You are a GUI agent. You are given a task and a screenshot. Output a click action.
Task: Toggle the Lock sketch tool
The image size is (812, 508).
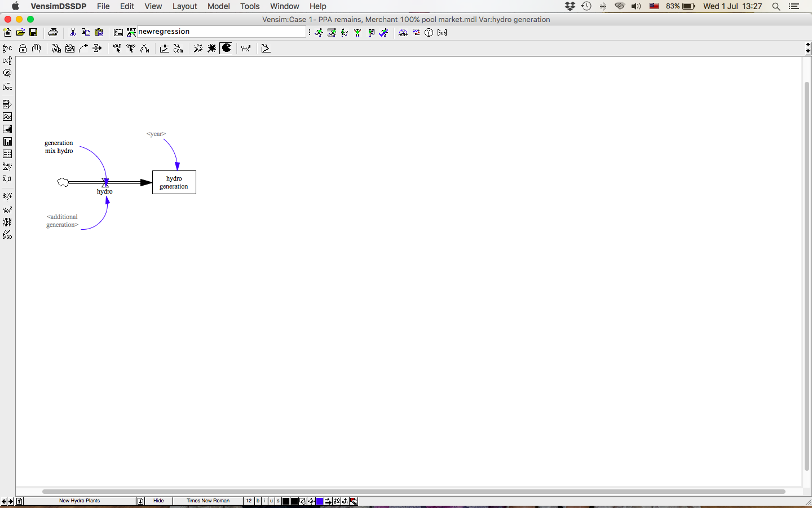click(23, 49)
